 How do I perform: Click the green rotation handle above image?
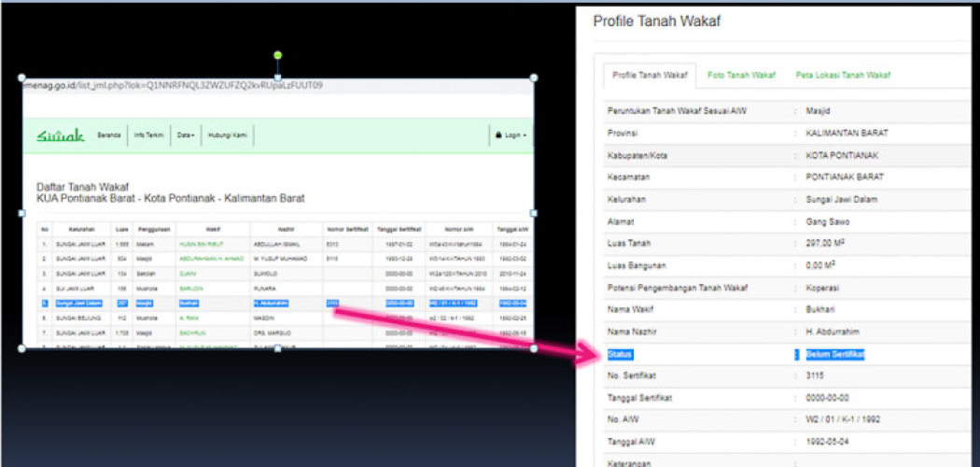[x=277, y=56]
